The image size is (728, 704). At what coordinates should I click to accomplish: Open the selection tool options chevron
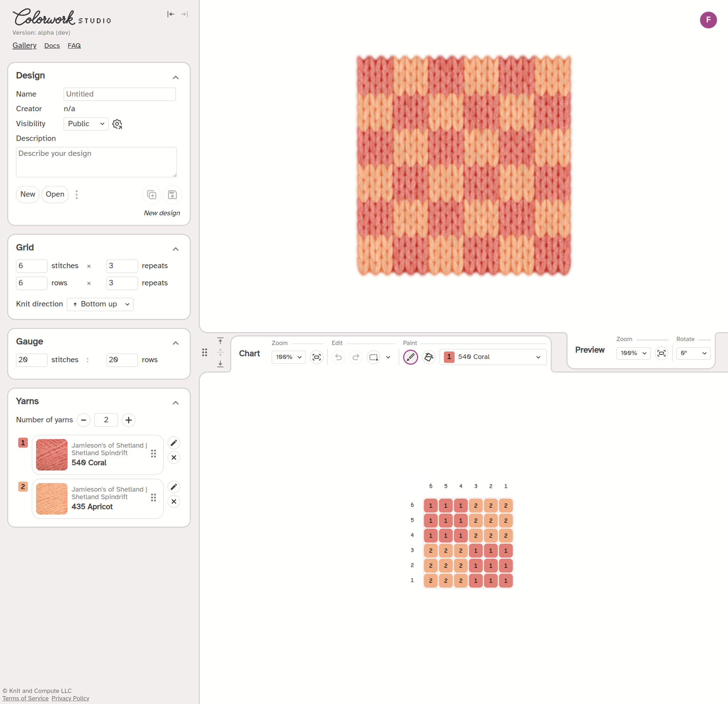click(x=388, y=358)
